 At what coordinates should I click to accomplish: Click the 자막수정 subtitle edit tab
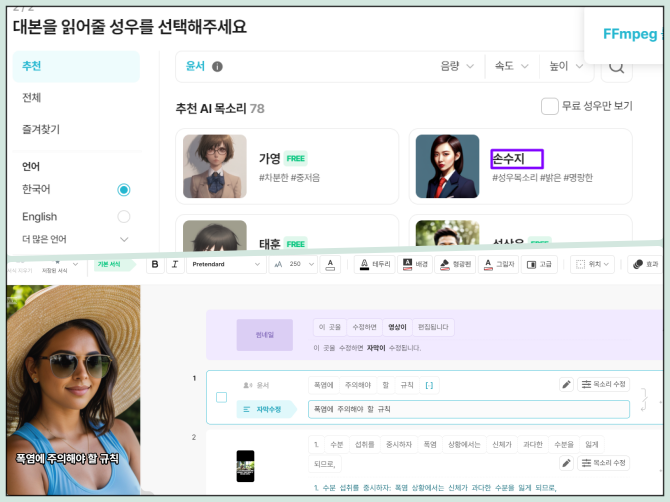tap(265, 409)
